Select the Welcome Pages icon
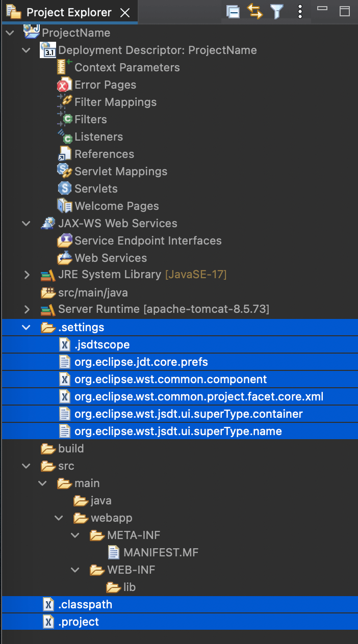The image size is (358, 644). (x=64, y=206)
